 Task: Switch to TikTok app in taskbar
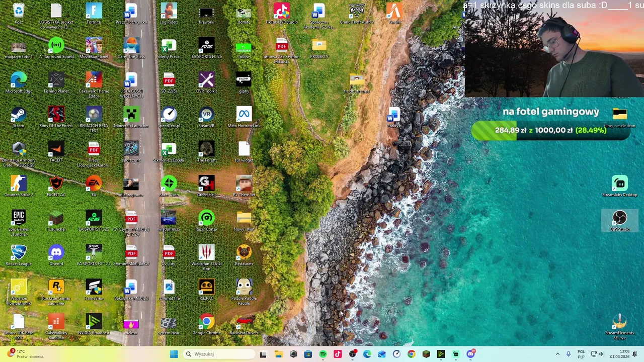point(338,354)
